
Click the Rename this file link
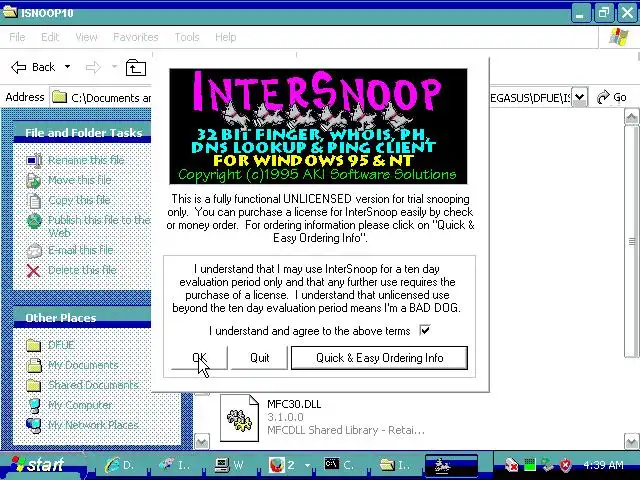coord(86,160)
